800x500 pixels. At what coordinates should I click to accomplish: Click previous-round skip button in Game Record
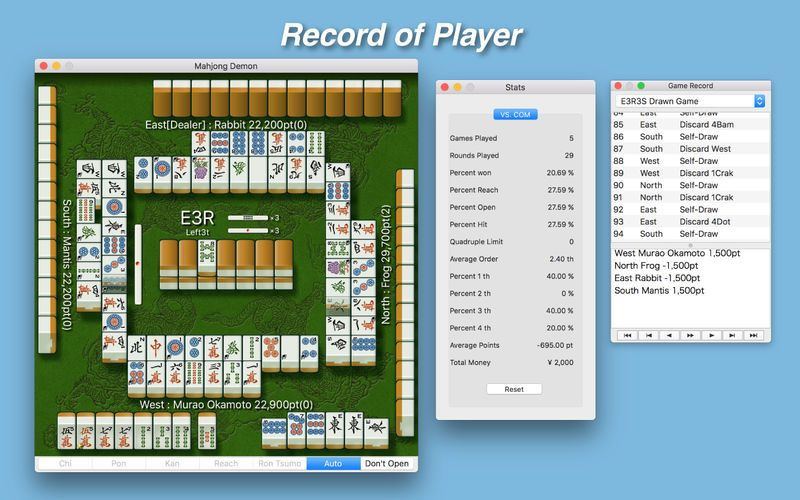click(648, 335)
